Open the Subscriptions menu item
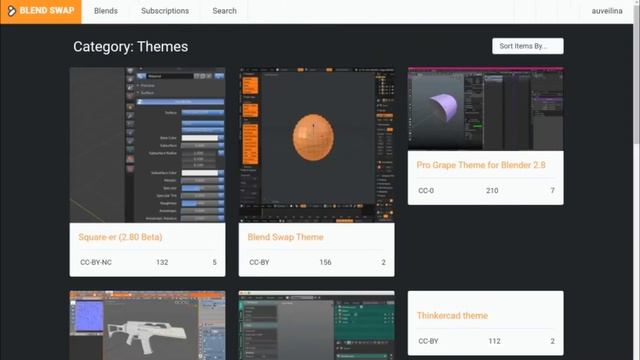The height and width of the screenshot is (360, 640). coord(165,11)
